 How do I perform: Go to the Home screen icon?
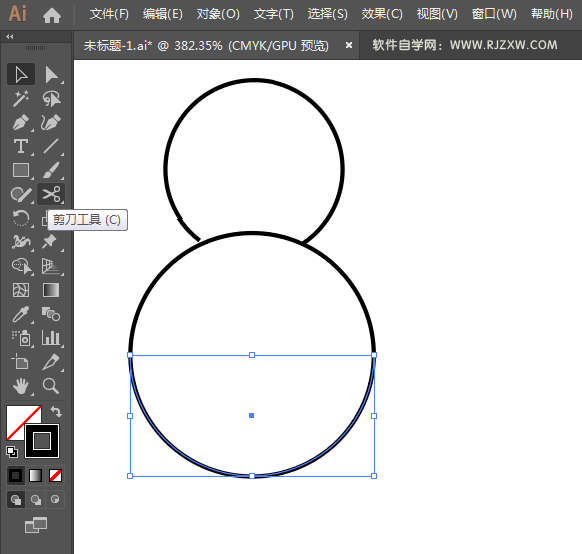[x=52, y=15]
